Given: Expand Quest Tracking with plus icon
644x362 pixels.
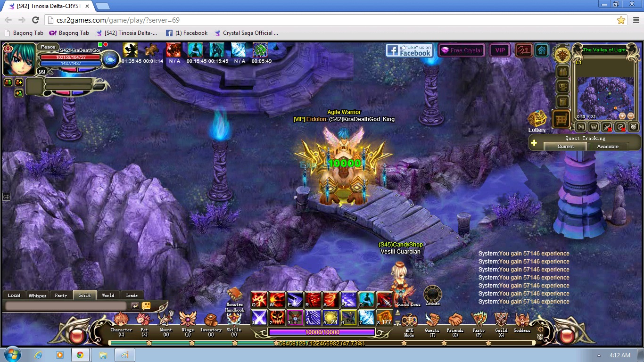Looking at the screenshot, I should (534, 143).
